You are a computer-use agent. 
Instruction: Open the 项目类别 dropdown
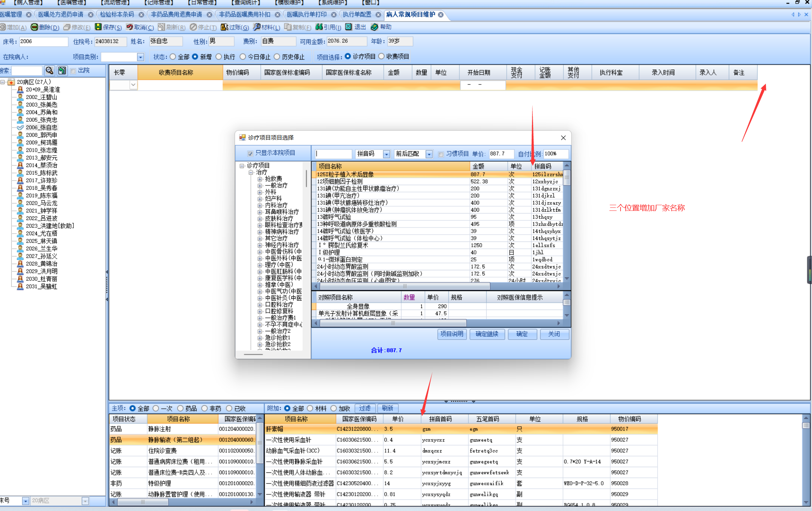pyautogui.click(x=140, y=57)
